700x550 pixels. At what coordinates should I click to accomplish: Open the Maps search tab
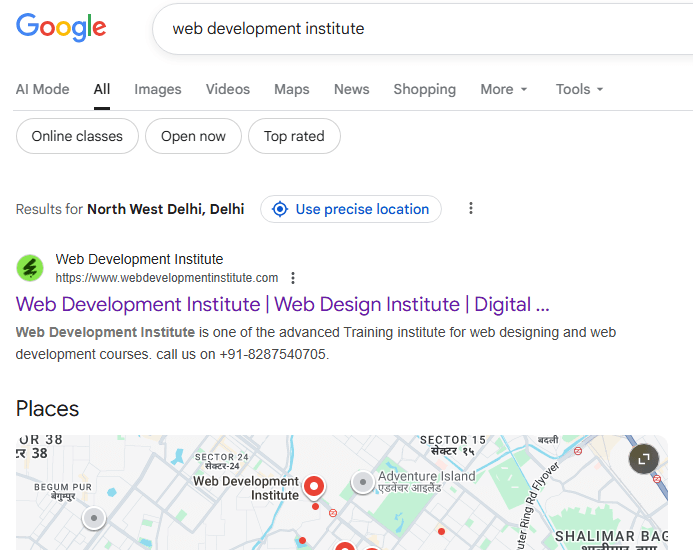tap(291, 89)
